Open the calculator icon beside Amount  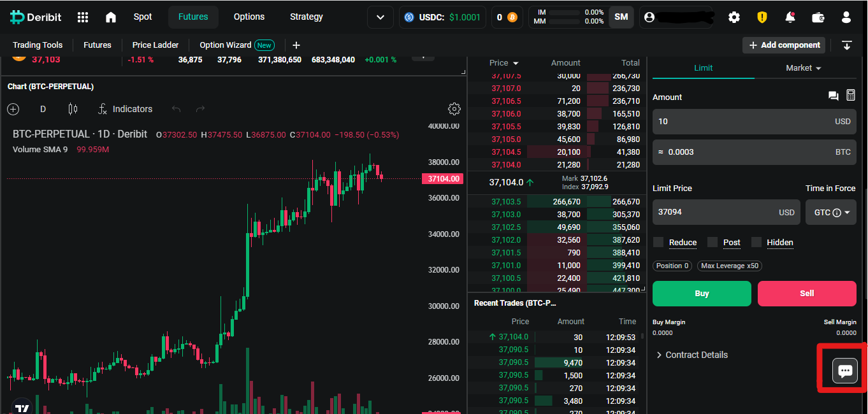(850, 96)
